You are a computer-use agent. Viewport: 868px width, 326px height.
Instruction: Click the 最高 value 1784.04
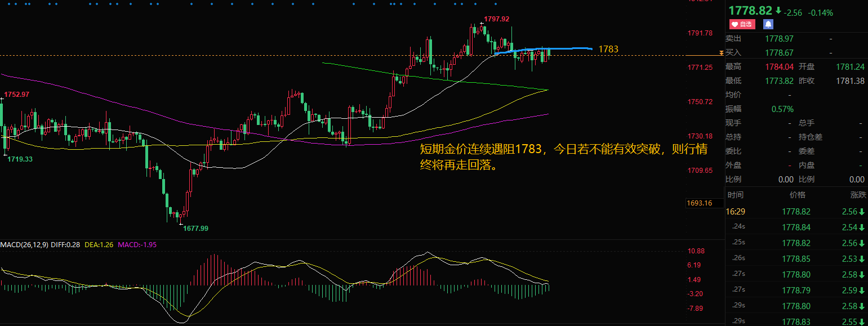tap(779, 66)
